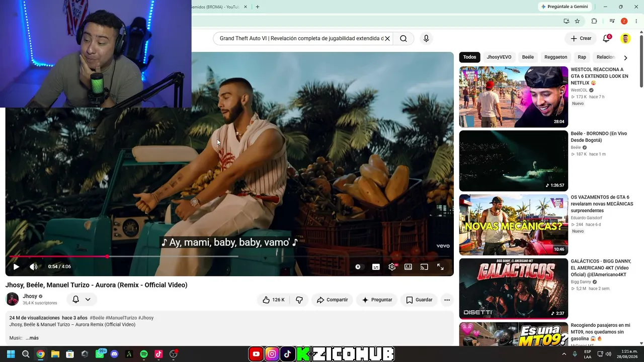Select the Reggaeton filter chip
The width and height of the screenshot is (644, 362).
[556, 57]
